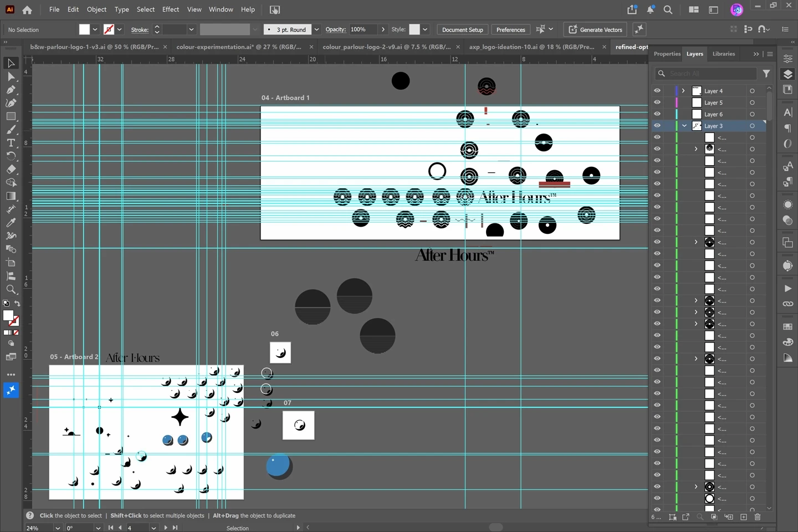Open the Layers panel menu icon

[x=770, y=54]
